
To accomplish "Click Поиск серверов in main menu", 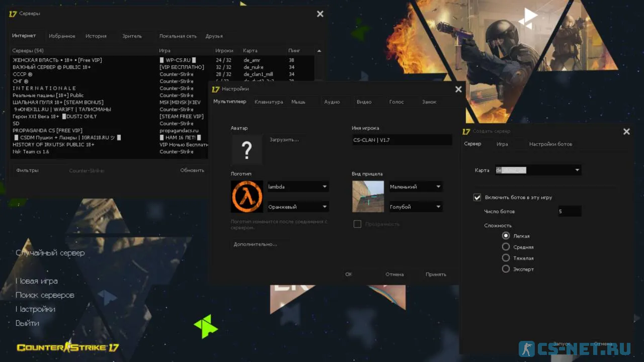I will (45, 295).
